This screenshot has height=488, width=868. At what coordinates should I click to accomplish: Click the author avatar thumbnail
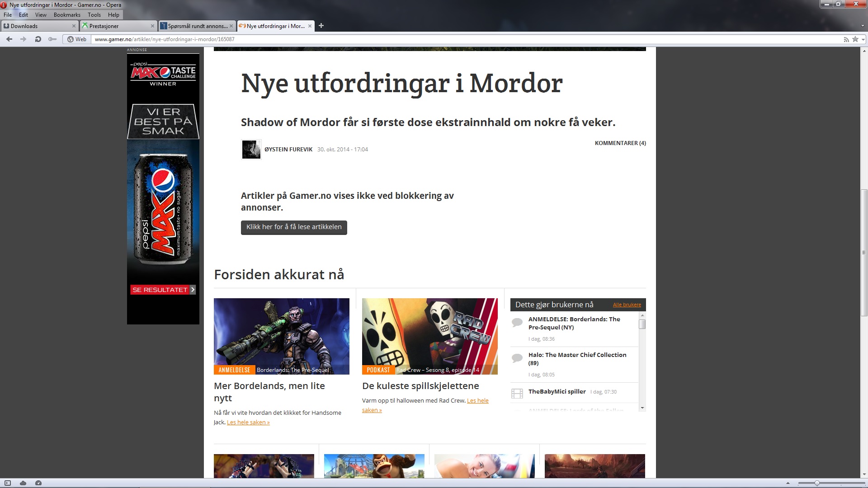[251, 150]
